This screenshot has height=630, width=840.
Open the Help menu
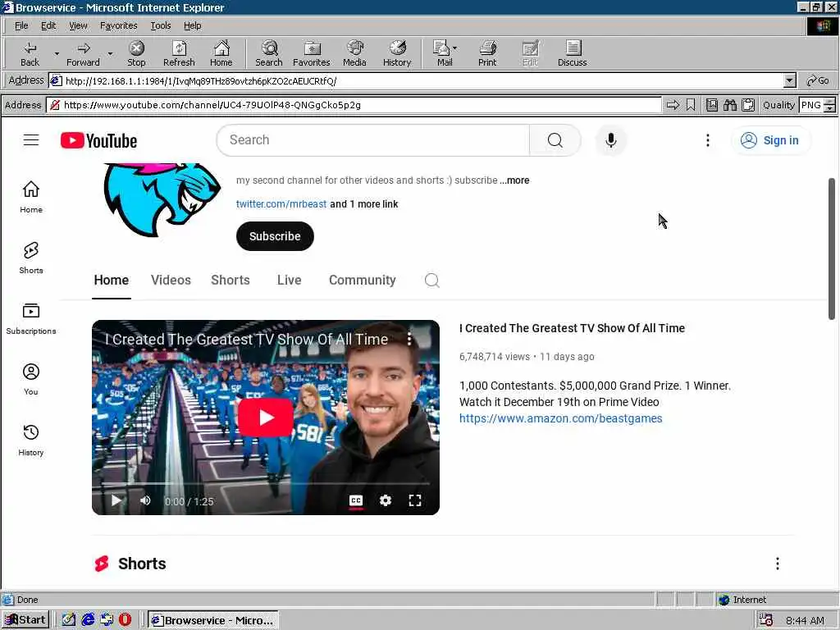192,25
